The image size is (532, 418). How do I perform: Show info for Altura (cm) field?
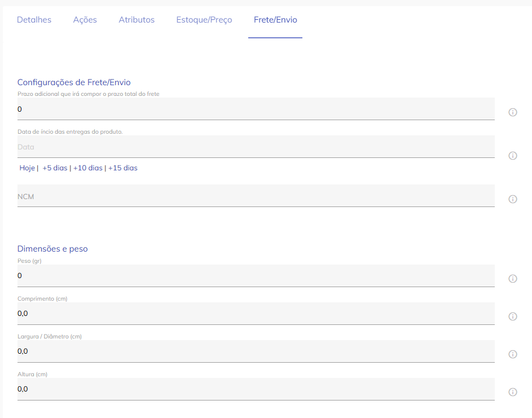click(513, 392)
